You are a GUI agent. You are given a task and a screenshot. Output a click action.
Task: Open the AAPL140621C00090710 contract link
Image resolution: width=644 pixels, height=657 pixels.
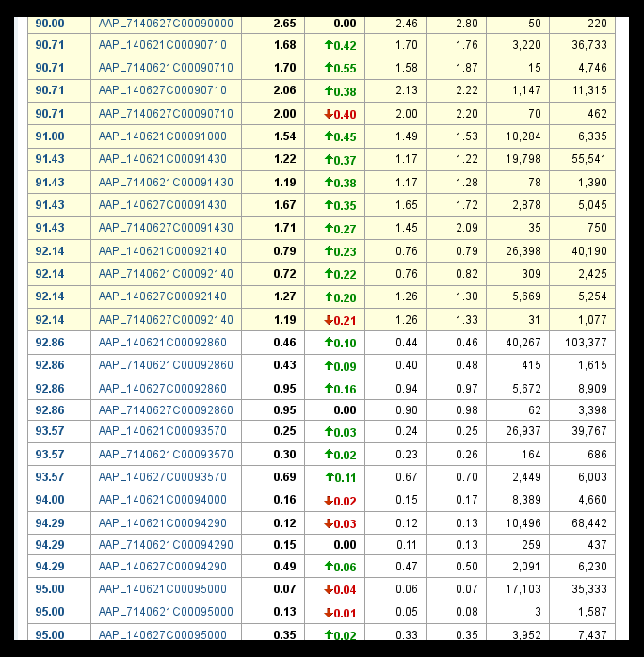coord(163,45)
